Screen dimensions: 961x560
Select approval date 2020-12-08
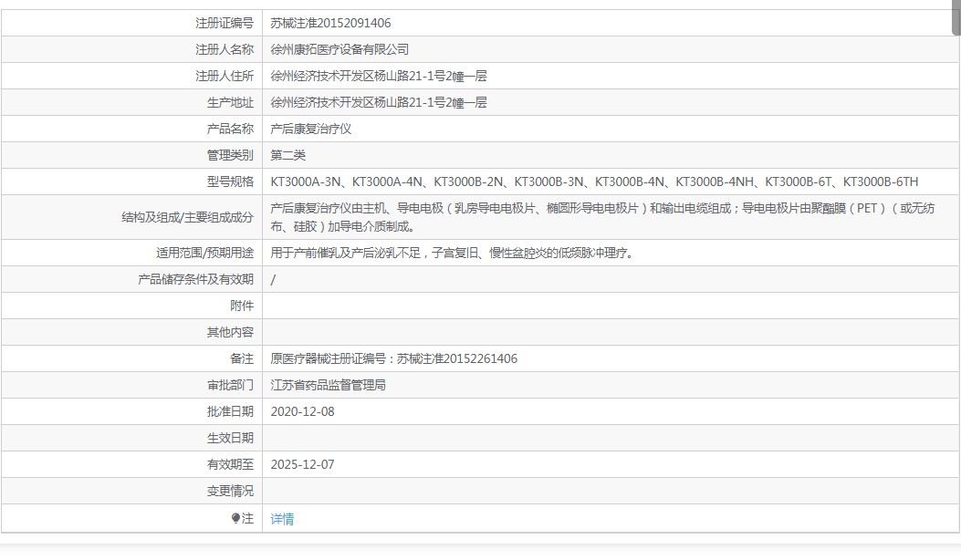point(303,411)
